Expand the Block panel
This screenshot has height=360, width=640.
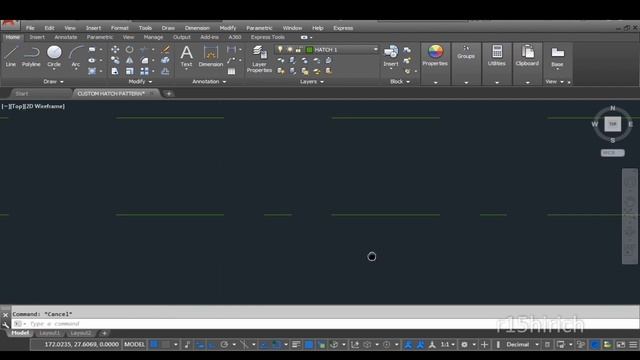tap(400, 82)
